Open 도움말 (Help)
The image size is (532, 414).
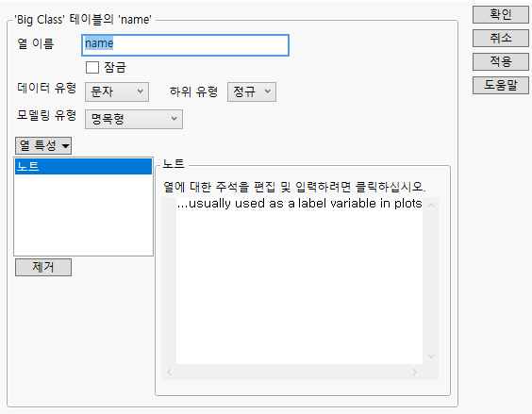[x=501, y=85]
